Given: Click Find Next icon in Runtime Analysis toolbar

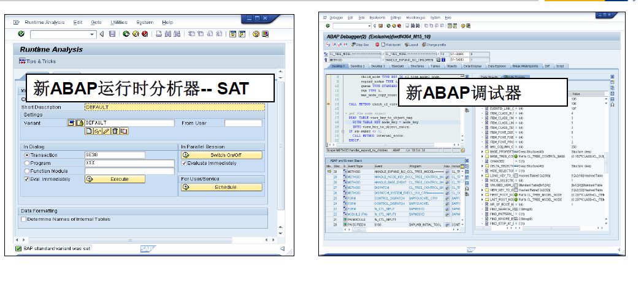Looking at the screenshot, I should tap(177, 34).
